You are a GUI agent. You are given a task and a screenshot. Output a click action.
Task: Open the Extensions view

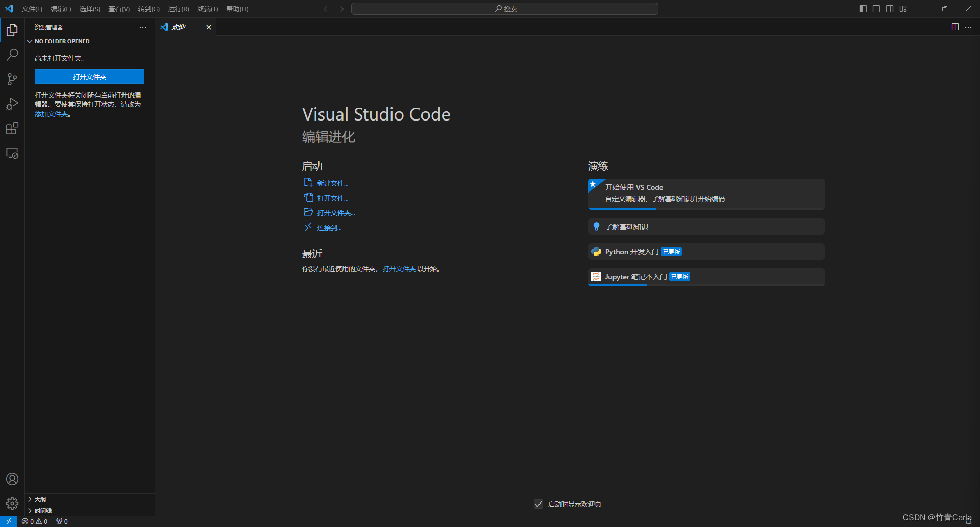point(12,128)
